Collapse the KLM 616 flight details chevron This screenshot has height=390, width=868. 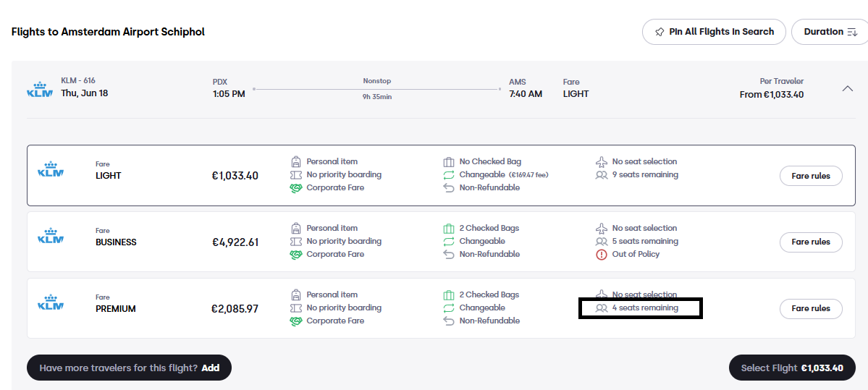847,88
